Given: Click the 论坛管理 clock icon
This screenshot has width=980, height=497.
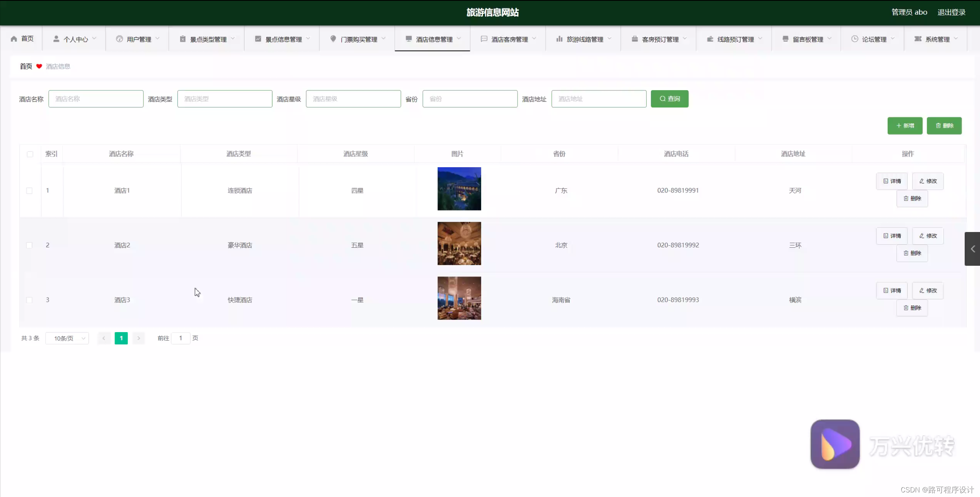Looking at the screenshot, I should click(x=855, y=38).
